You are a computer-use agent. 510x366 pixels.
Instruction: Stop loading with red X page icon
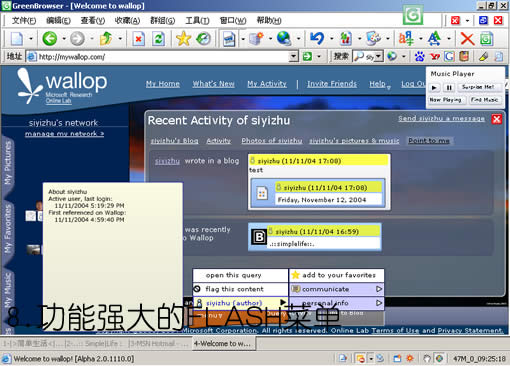coord(138,39)
